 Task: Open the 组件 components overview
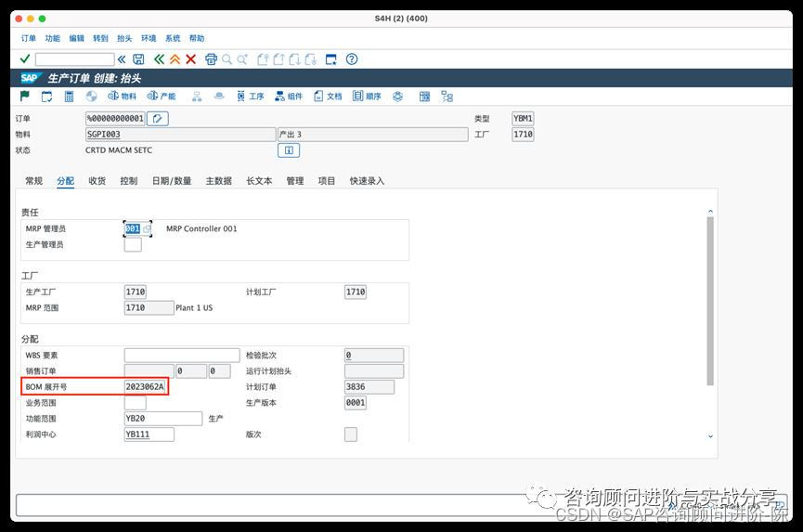tap(289, 97)
